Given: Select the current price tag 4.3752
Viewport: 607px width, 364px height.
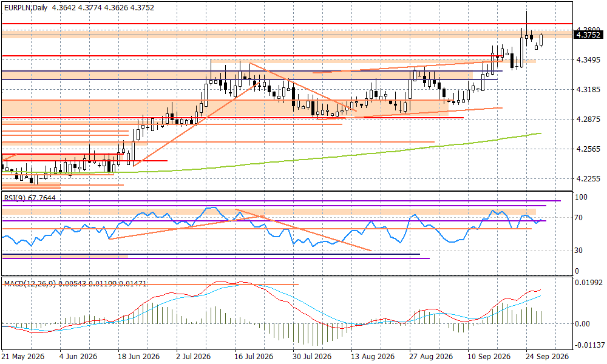Looking at the screenshot, I should point(588,35).
